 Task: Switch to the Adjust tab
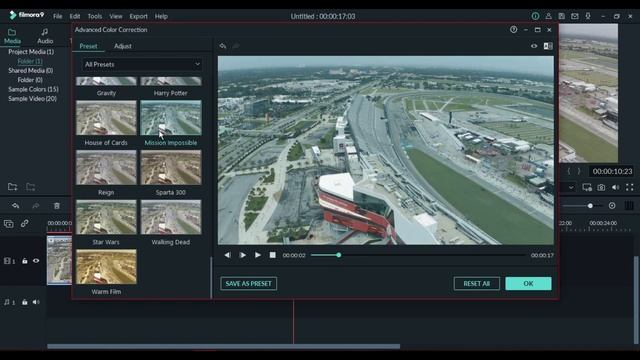[x=122, y=46]
